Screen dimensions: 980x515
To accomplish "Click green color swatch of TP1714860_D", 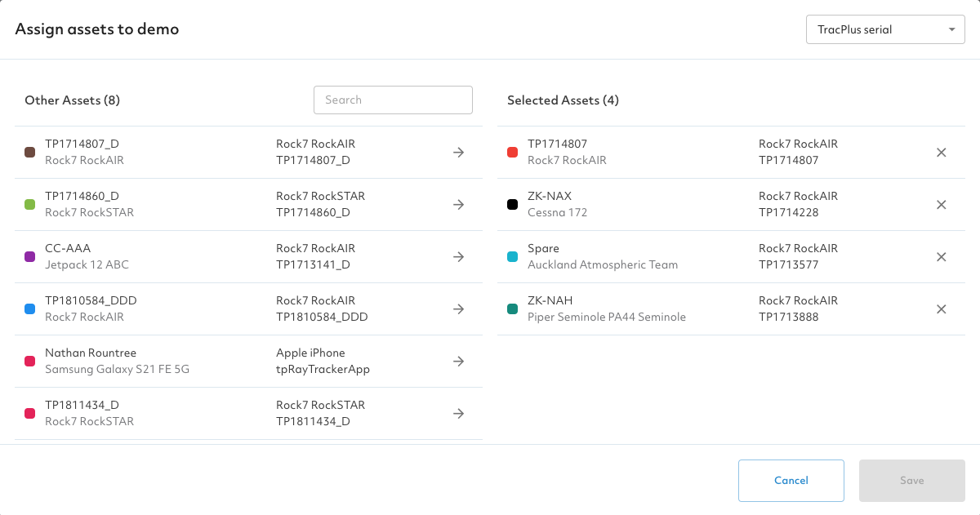I will pos(30,205).
